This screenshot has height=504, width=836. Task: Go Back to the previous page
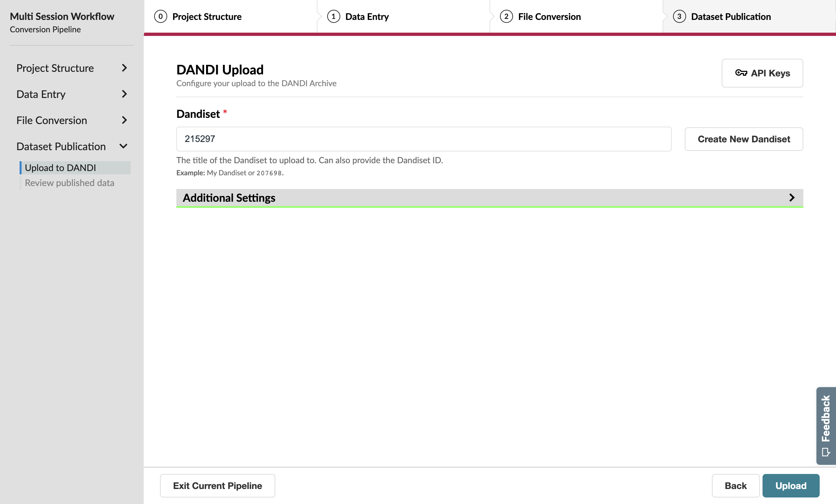click(735, 486)
